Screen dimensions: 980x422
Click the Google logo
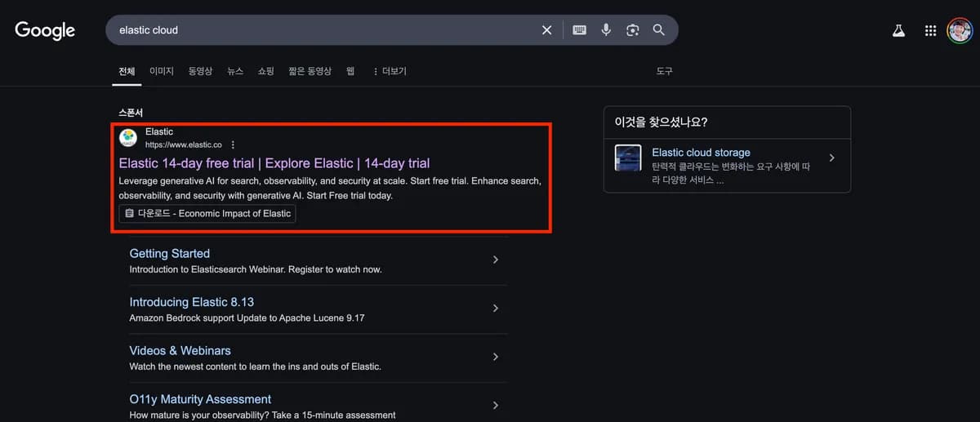[x=45, y=31]
